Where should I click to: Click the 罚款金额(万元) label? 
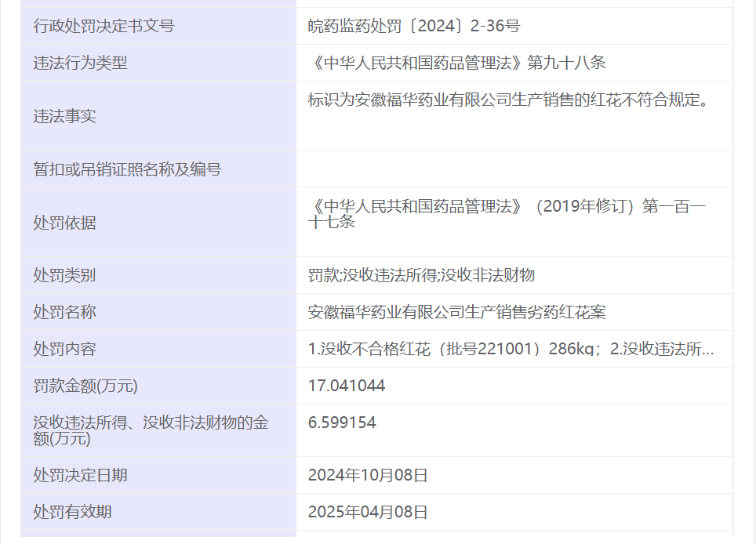pos(85,386)
